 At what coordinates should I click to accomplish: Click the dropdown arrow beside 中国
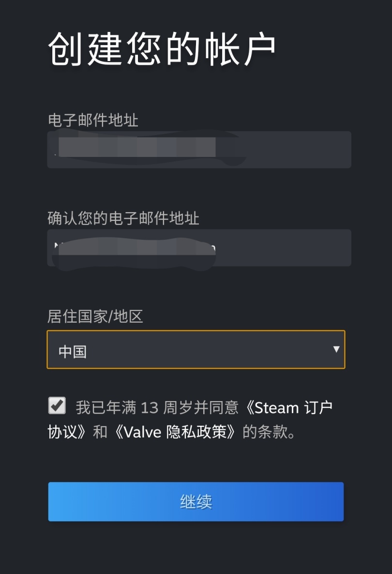click(x=336, y=349)
